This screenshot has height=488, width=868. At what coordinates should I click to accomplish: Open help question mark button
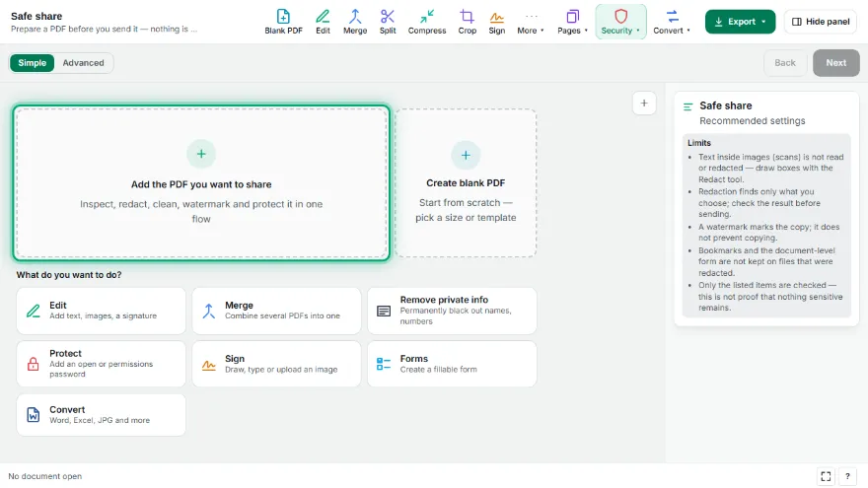847,476
